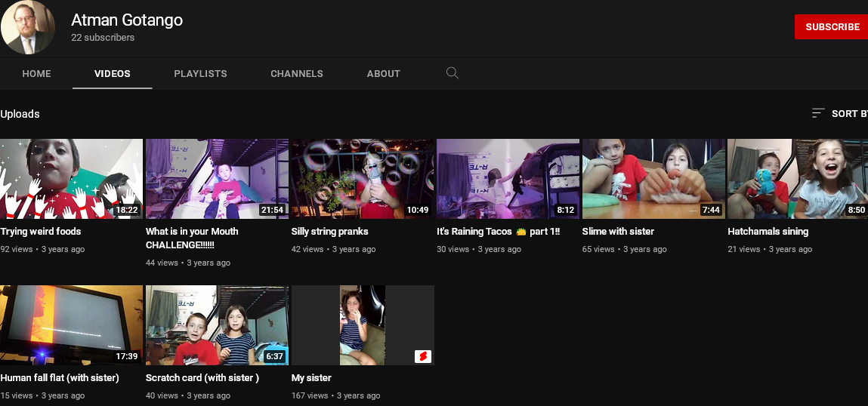Open the About tab
868x406 pixels.
384,73
